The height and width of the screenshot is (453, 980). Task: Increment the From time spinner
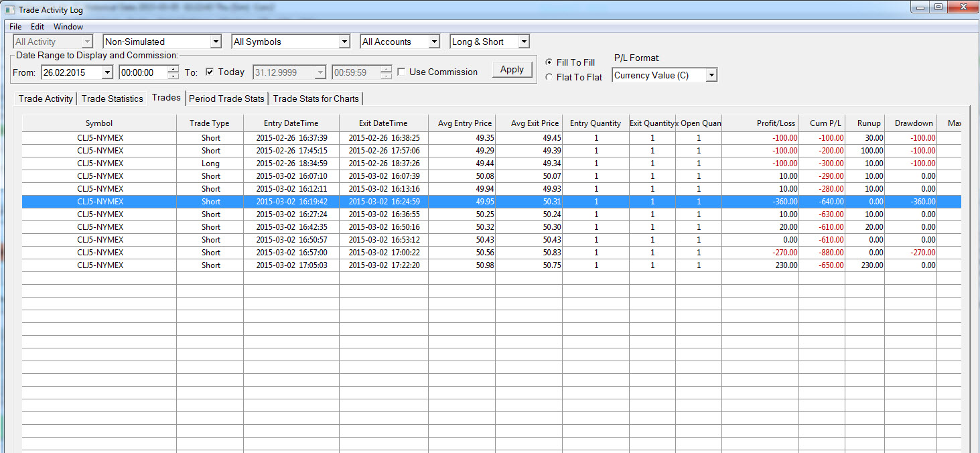pyautogui.click(x=173, y=69)
